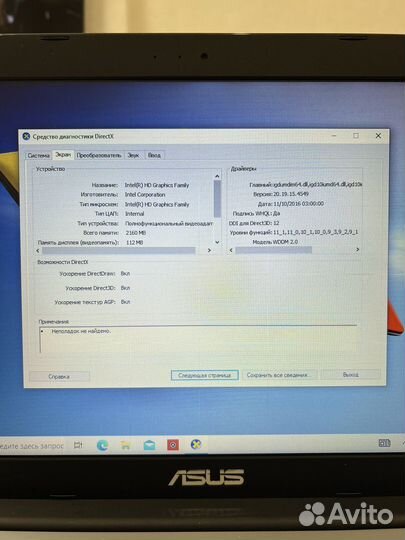Click the Уровни функций feature levels value
This screenshot has width=405, height=540.
click(315, 232)
